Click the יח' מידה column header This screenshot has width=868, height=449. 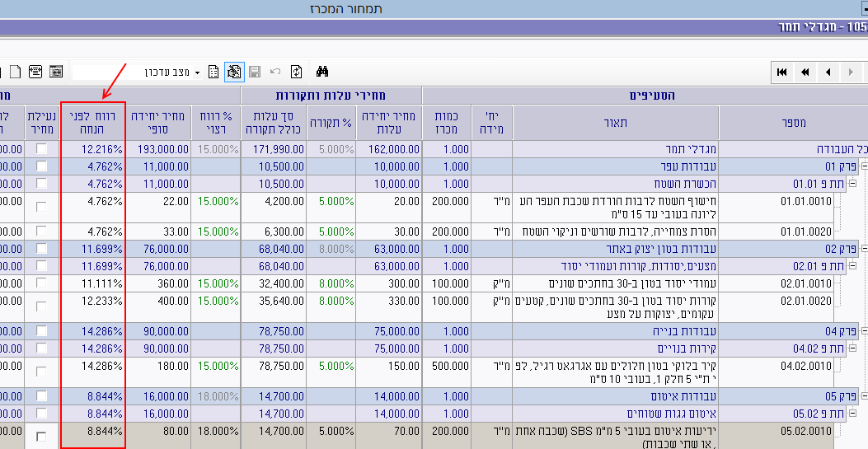[x=491, y=123]
